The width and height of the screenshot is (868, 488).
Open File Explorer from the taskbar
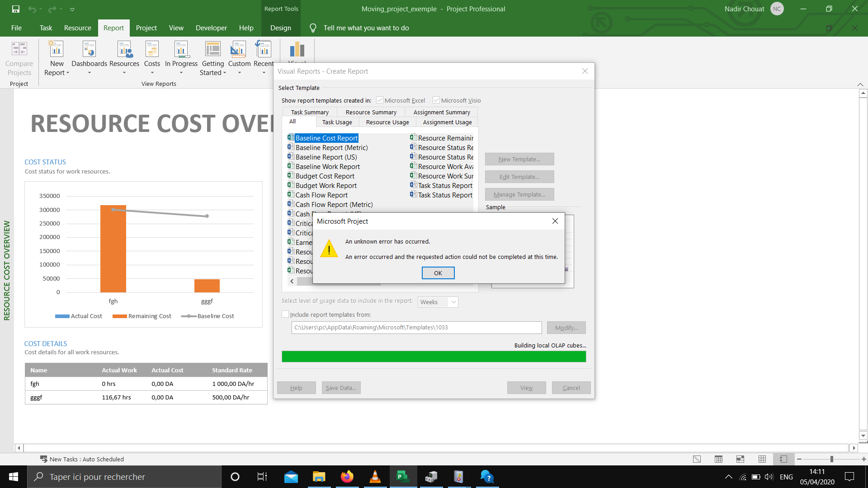click(319, 477)
